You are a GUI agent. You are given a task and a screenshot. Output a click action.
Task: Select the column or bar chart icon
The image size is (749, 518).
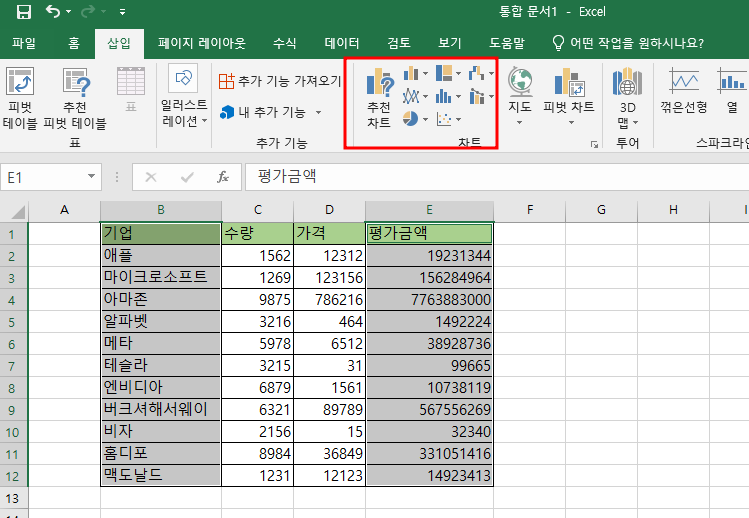[x=411, y=74]
